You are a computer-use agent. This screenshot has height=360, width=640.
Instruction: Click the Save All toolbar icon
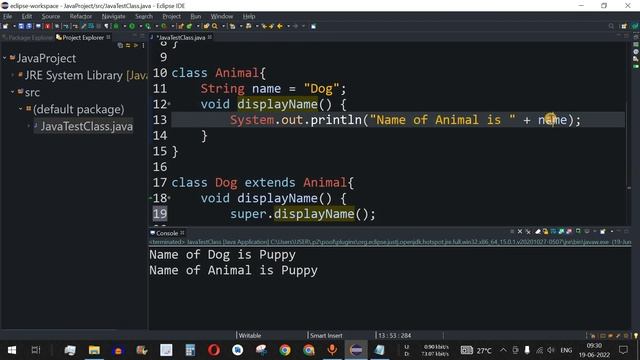(x=29, y=26)
